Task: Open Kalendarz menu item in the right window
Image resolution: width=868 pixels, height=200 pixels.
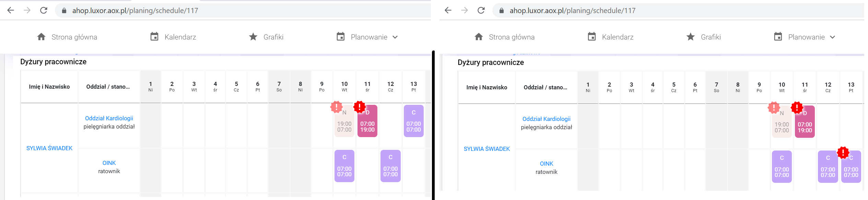Action: tap(618, 37)
